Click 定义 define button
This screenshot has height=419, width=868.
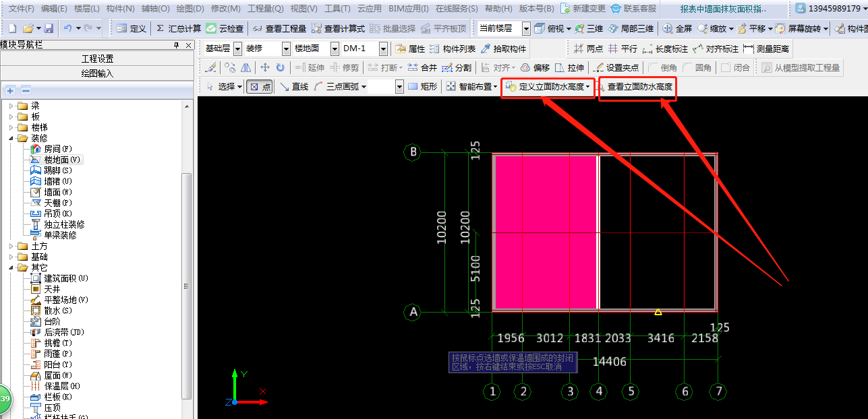[x=132, y=29]
